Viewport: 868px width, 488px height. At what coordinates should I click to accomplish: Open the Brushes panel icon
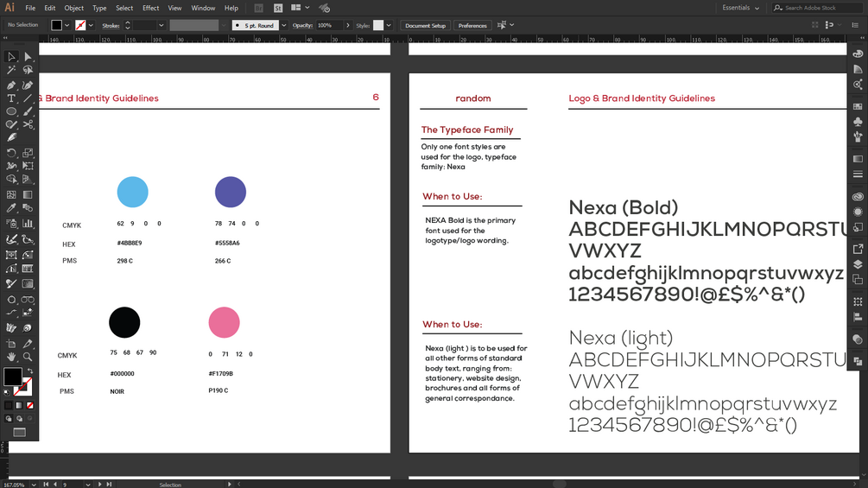858,136
